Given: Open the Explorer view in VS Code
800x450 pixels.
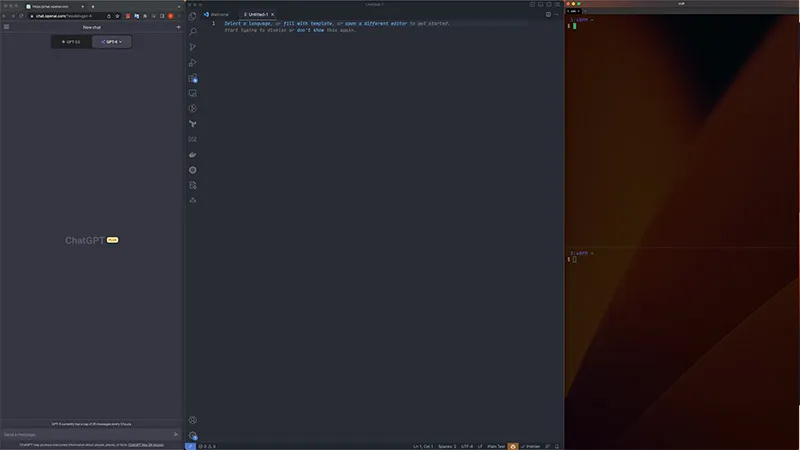Looking at the screenshot, I should pyautogui.click(x=192, y=16).
